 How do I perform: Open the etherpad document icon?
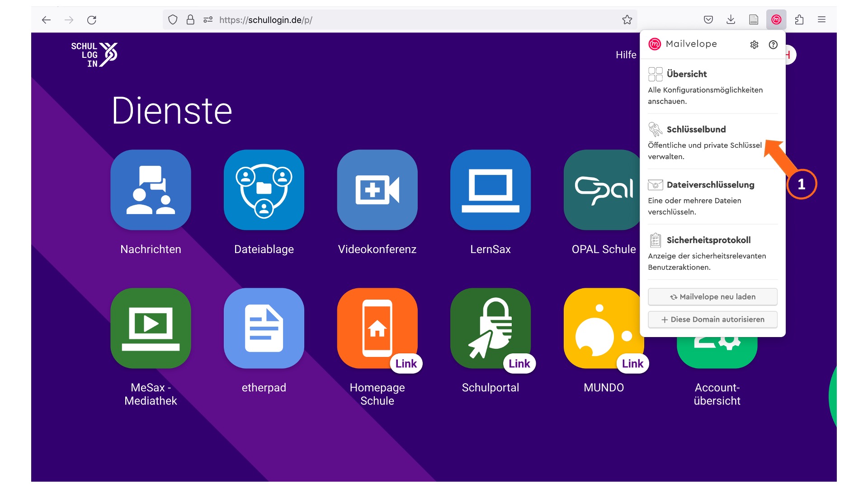(x=264, y=328)
